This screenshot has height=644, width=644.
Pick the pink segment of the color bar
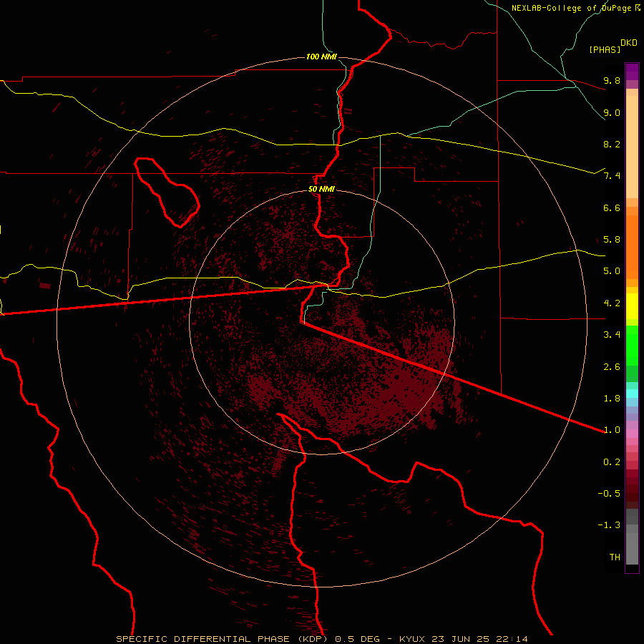(x=632, y=434)
